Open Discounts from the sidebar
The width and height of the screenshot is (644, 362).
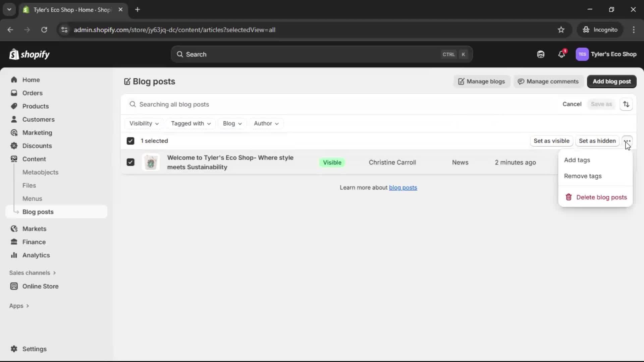point(37,146)
